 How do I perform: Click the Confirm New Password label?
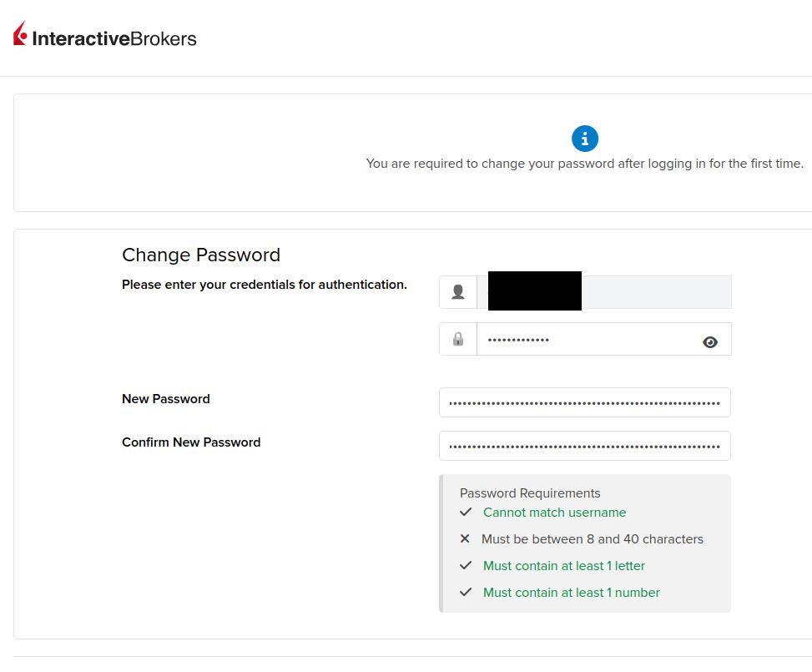point(191,442)
